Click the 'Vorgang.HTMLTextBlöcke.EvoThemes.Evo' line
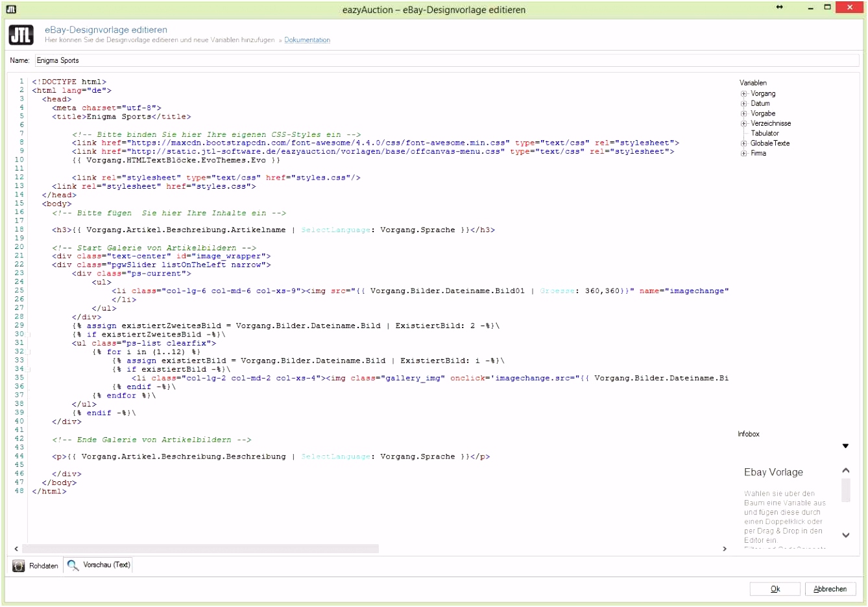 176,160
